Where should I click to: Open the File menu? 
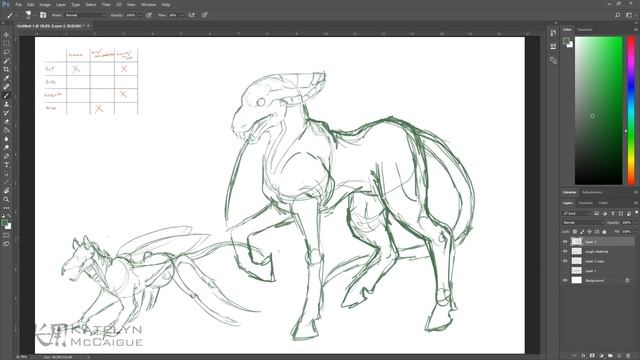click(x=18, y=4)
